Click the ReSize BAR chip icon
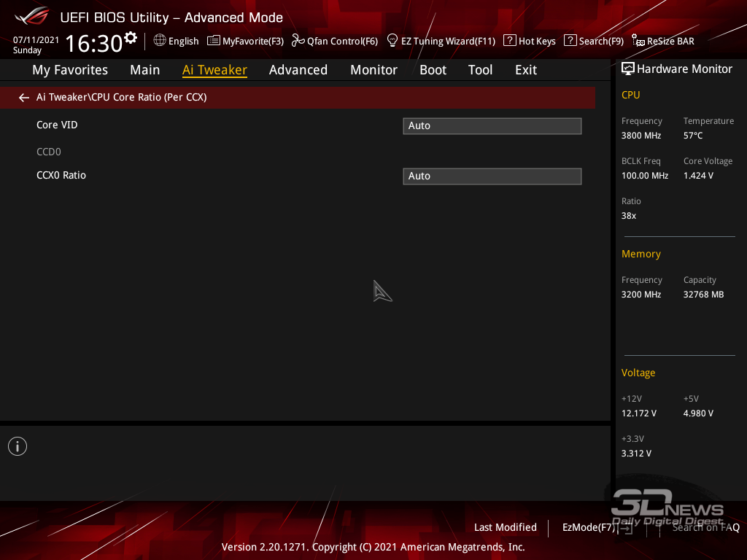Screen dimensions: 747x560 [x=638, y=41]
